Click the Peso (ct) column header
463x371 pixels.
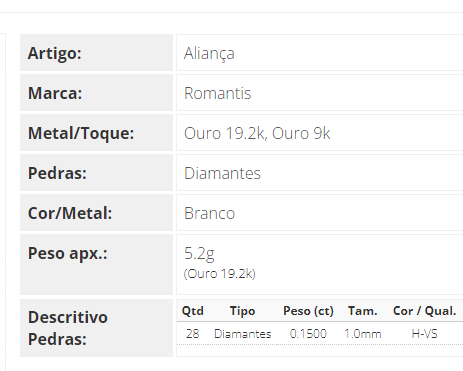pyautogui.click(x=308, y=311)
